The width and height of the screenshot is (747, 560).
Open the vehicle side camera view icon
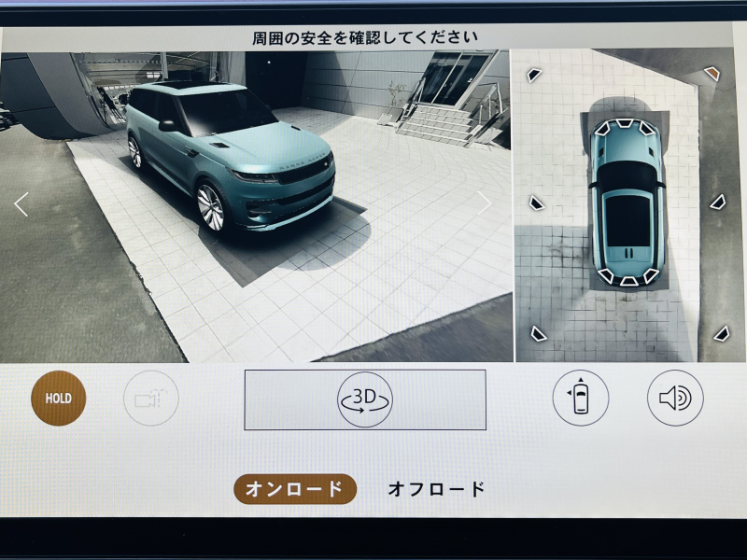pos(580,398)
